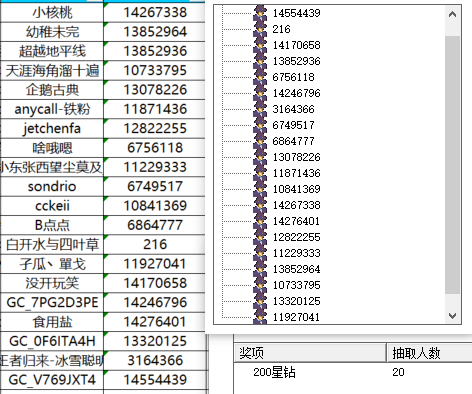472x394 pixels.
Task: Select spreadsheet cell 3164366
Action: [x=155, y=360]
